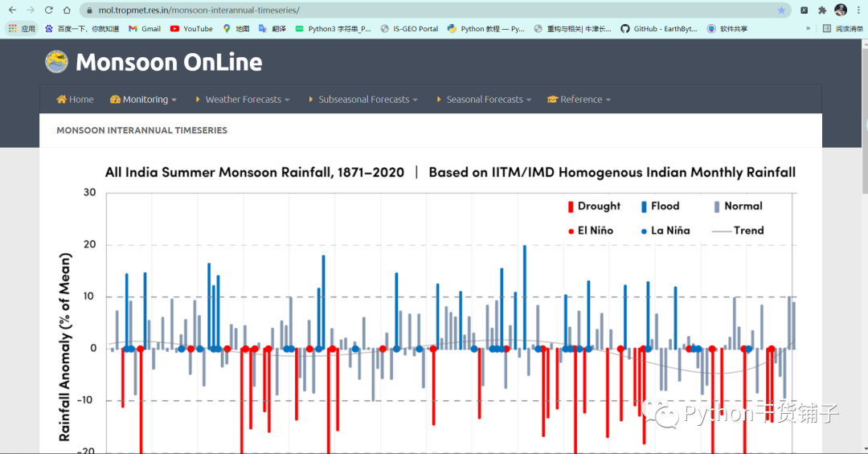Reload the page with refresh icon
868x454 pixels.
point(49,10)
